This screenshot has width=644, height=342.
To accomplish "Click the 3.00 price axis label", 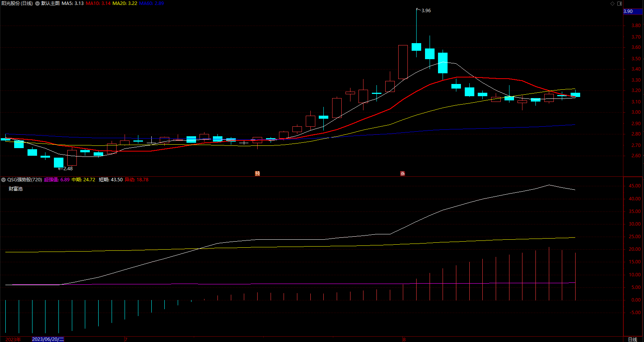I will tap(636, 112).
